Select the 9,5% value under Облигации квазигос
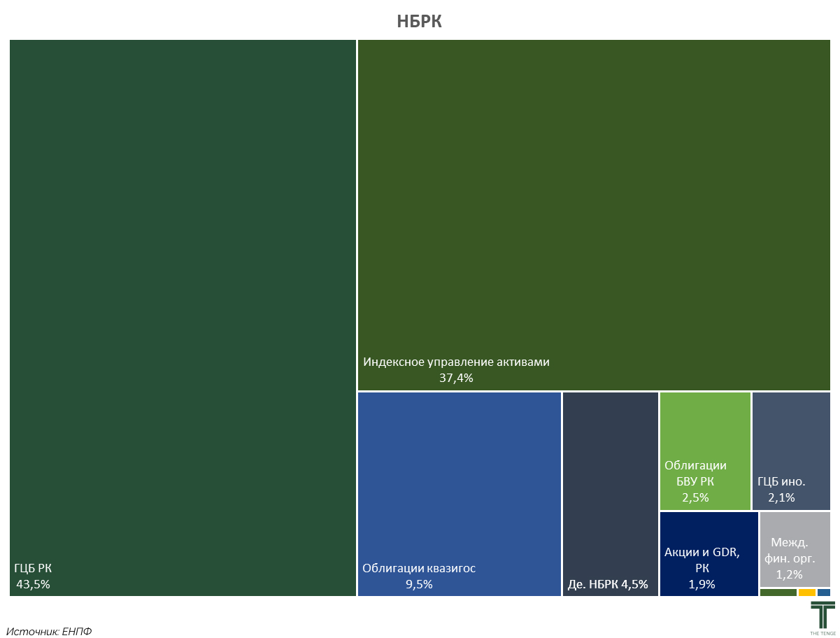Image resolution: width=840 pixels, height=638 pixels. tap(419, 584)
